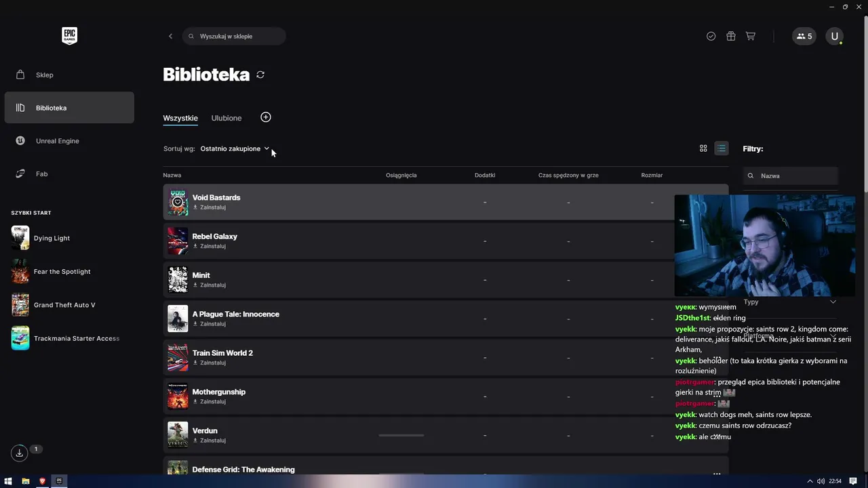Viewport: 868px width, 488px height.
Task: Click the Mothergunship thumbnail
Action: pos(178,396)
